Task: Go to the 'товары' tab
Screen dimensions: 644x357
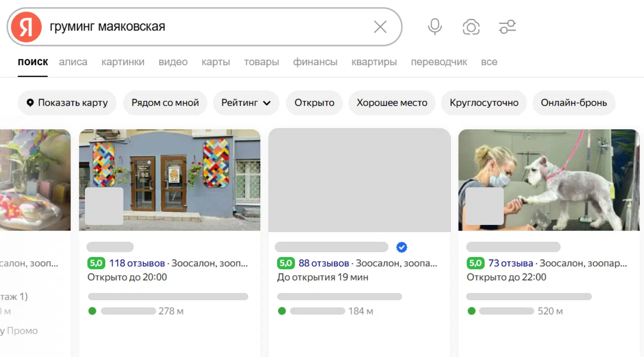Action: coord(262,62)
